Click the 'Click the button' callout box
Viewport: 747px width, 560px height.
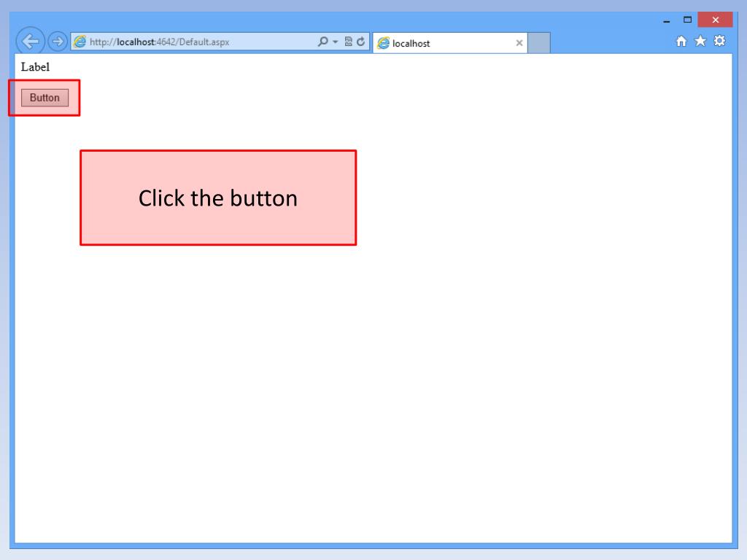coord(218,198)
